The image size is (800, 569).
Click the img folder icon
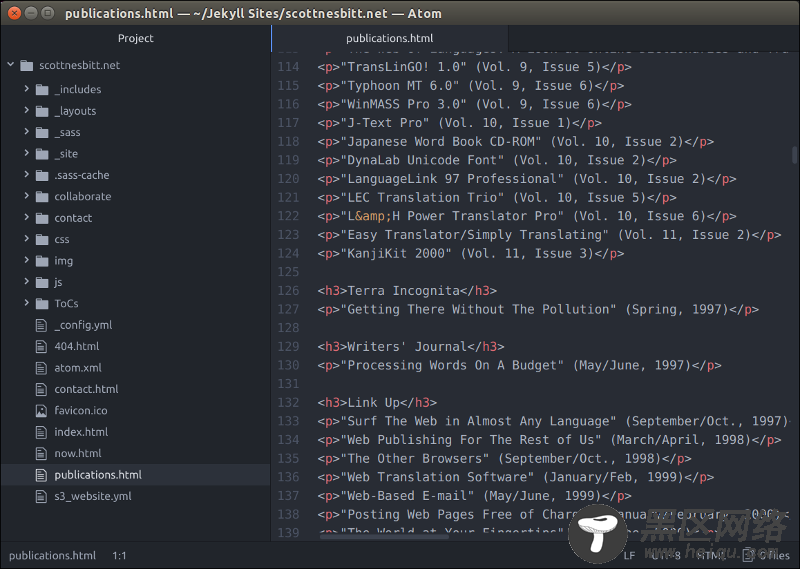pyautogui.click(x=42, y=261)
